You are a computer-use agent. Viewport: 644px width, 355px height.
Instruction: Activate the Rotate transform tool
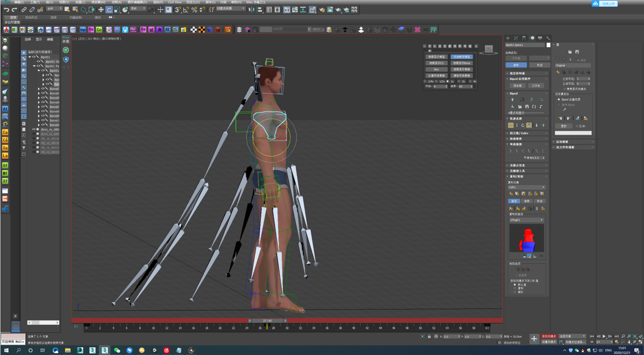pos(109,10)
